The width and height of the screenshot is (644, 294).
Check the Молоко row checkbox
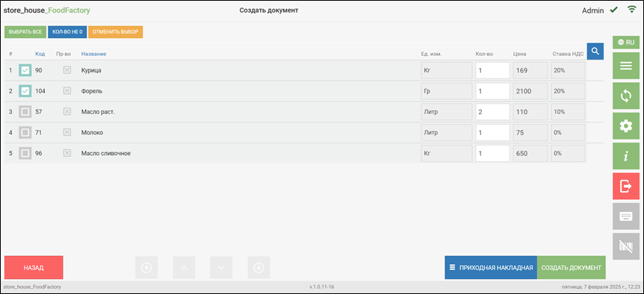(x=25, y=132)
